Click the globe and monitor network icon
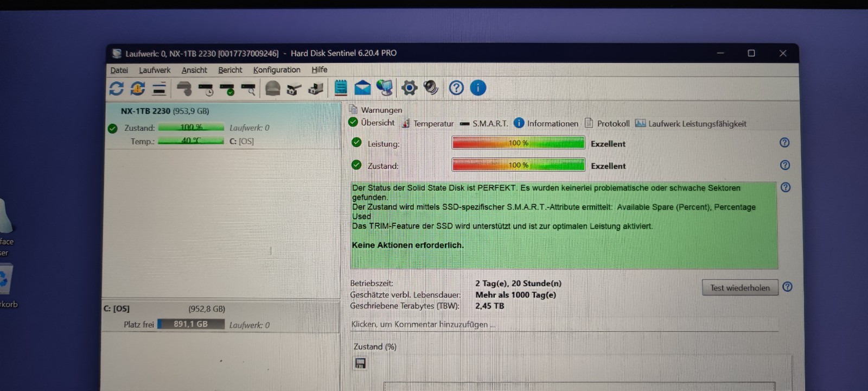868x391 pixels. tap(385, 87)
